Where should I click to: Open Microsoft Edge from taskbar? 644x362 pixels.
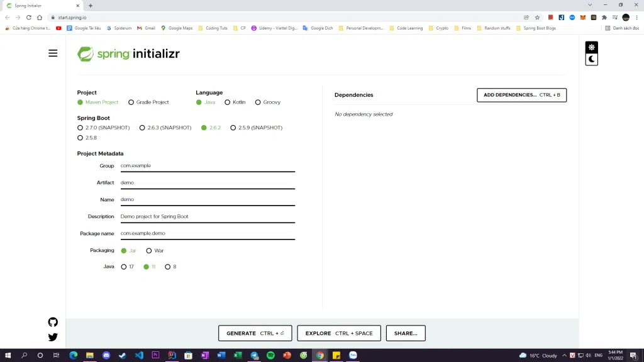74,355
